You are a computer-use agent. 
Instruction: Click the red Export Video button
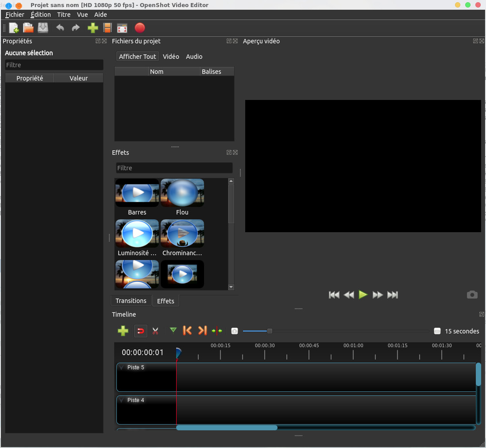pyautogui.click(x=140, y=28)
